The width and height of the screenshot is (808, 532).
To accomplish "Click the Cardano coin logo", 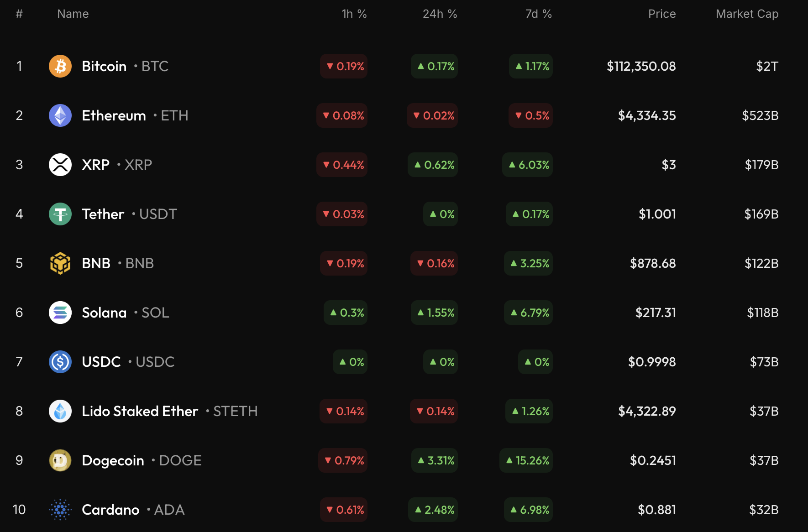I will tap(60, 510).
